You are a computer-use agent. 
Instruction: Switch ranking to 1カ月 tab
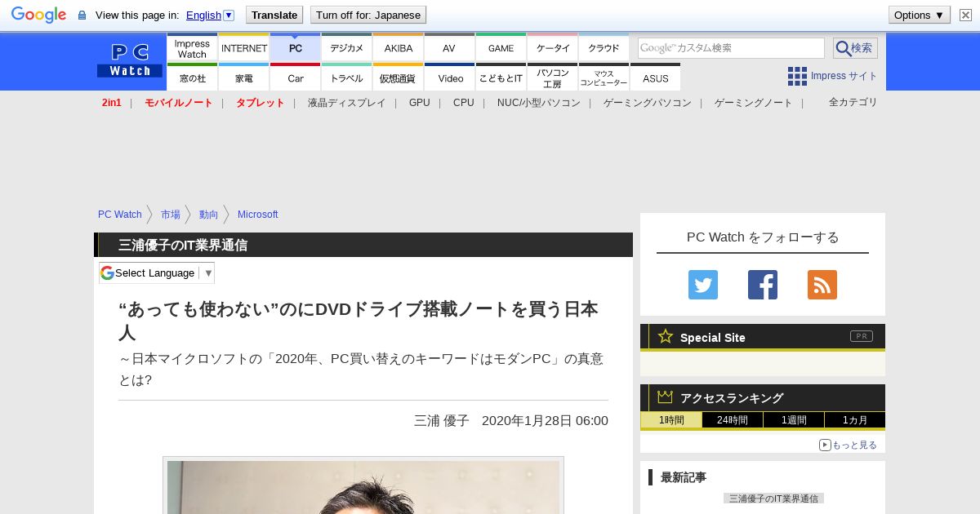click(854, 420)
